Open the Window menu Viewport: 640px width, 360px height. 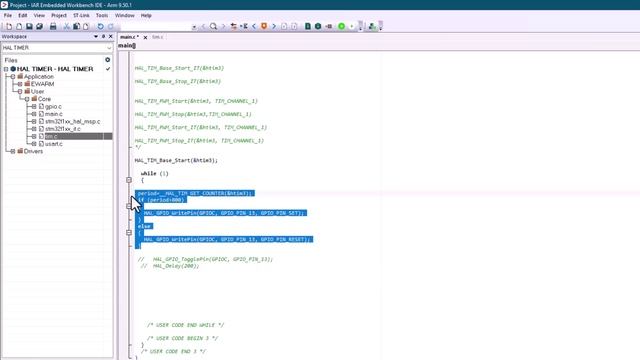tap(124, 16)
